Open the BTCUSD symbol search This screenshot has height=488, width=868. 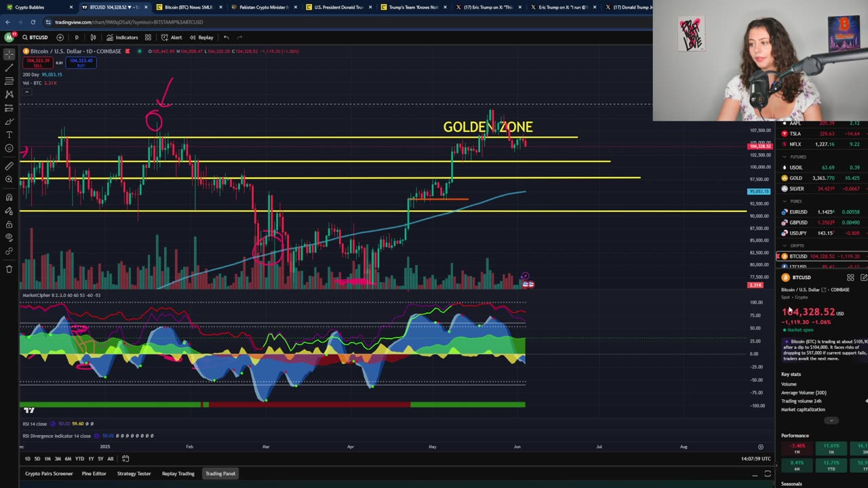35,37
